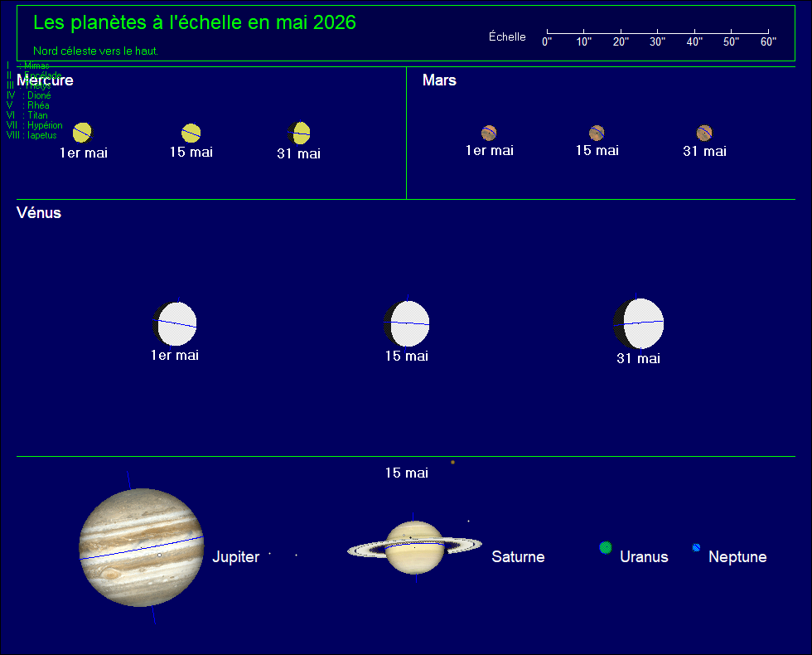Click the blue Neptune disk
Image resolution: width=812 pixels, height=655 pixels.
696,547
